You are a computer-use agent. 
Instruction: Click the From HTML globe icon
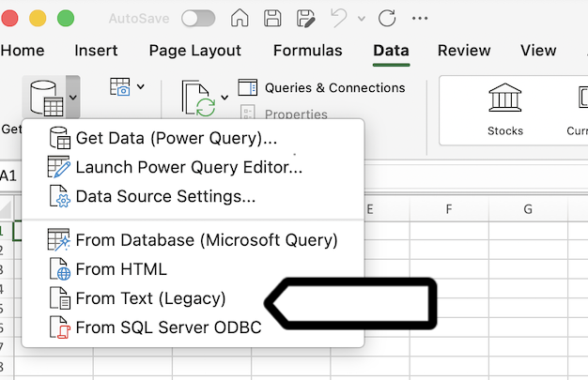(x=60, y=269)
